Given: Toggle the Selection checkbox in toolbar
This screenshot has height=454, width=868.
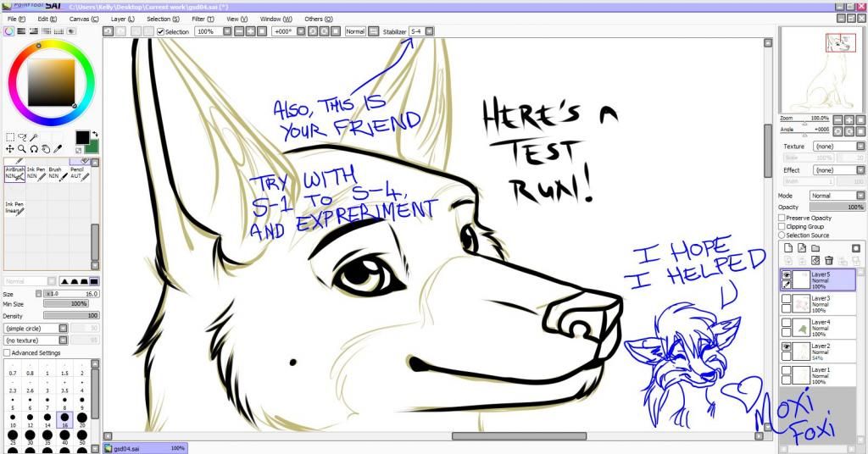Looking at the screenshot, I should coord(161,31).
